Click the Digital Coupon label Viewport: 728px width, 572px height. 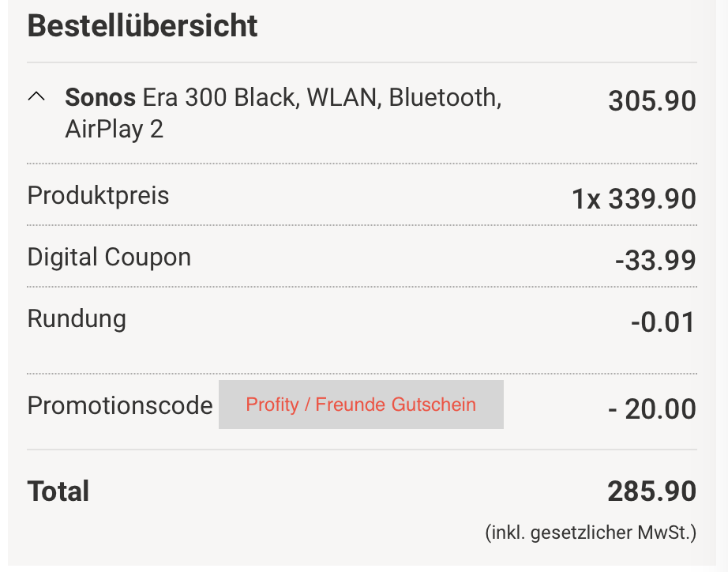click(109, 257)
